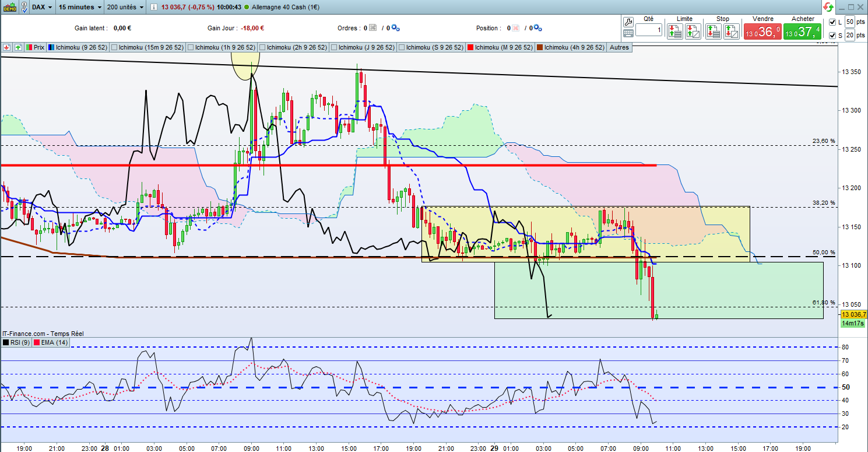This screenshot has width=868, height=452.
Task: Open position settings gear next to Position
Action: (538, 28)
